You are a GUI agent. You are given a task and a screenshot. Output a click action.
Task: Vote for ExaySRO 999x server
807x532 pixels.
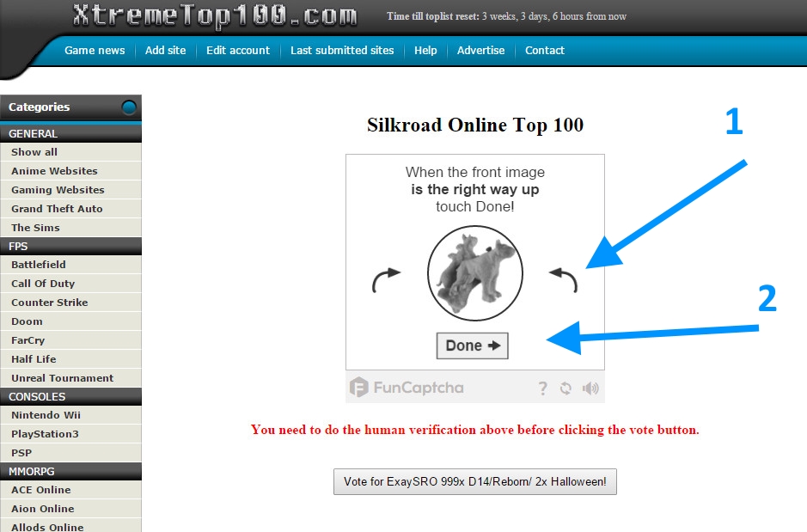point(475,481)
